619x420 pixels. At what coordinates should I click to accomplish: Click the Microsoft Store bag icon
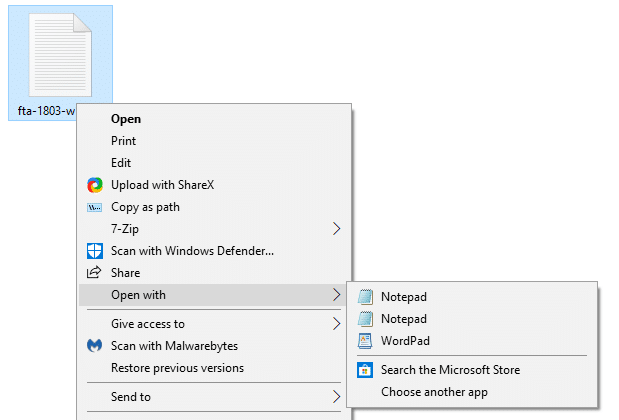click(x=365, y=370)
